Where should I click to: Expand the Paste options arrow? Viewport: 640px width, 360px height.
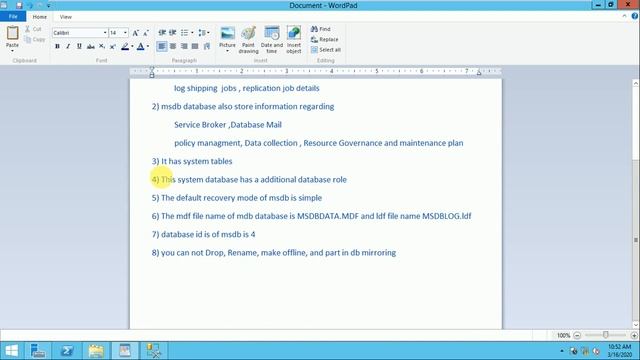tap(12, 51)
